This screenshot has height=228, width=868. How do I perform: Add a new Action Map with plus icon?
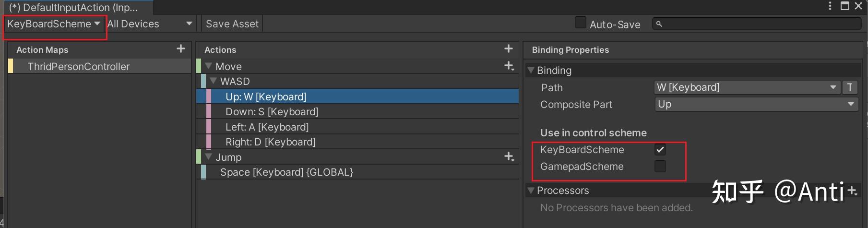click(181, 48)
